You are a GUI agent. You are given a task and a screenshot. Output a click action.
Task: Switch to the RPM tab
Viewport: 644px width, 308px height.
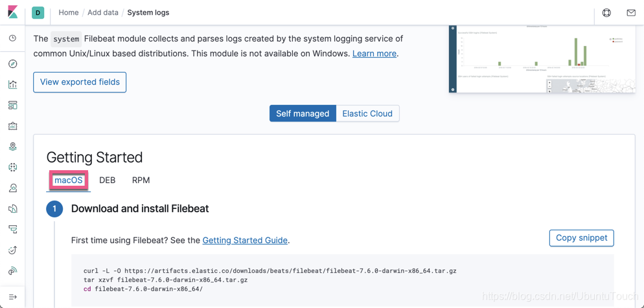[141, 180]
